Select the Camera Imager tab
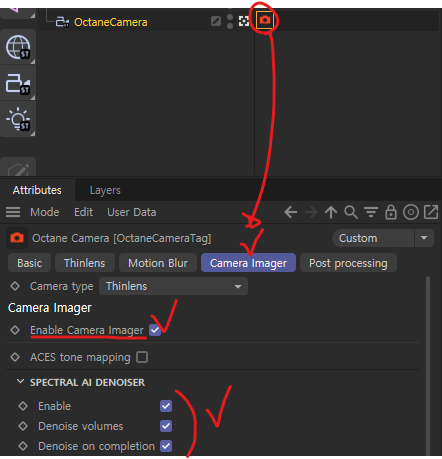 (x=248, y=263)
